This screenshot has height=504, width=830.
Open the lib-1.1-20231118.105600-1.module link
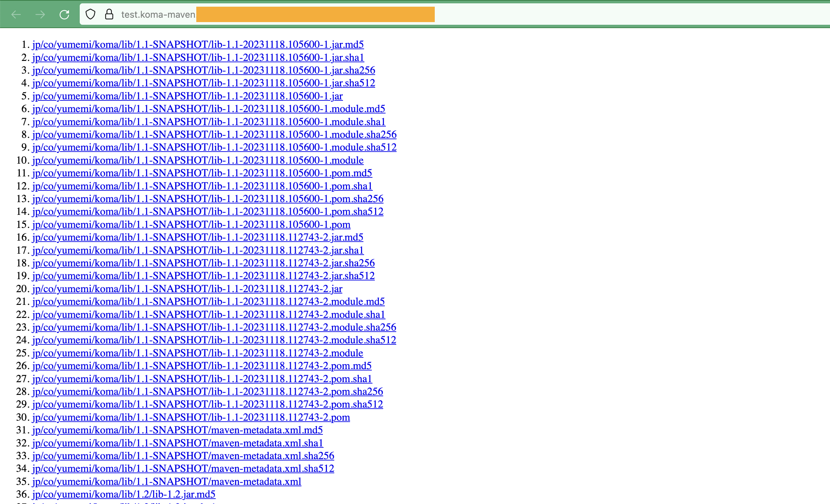click(198, 160)
